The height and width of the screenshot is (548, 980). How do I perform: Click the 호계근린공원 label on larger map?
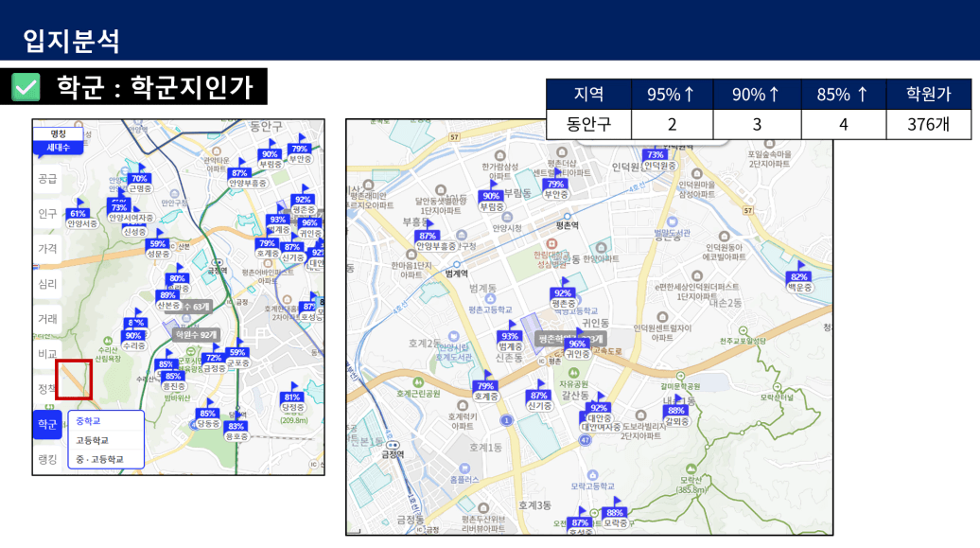point(418,394)
